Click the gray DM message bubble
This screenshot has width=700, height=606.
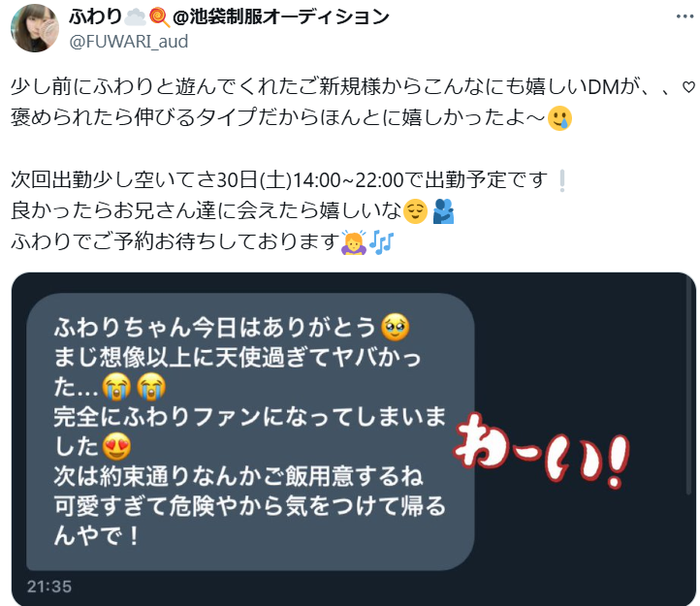click(250, 431)
